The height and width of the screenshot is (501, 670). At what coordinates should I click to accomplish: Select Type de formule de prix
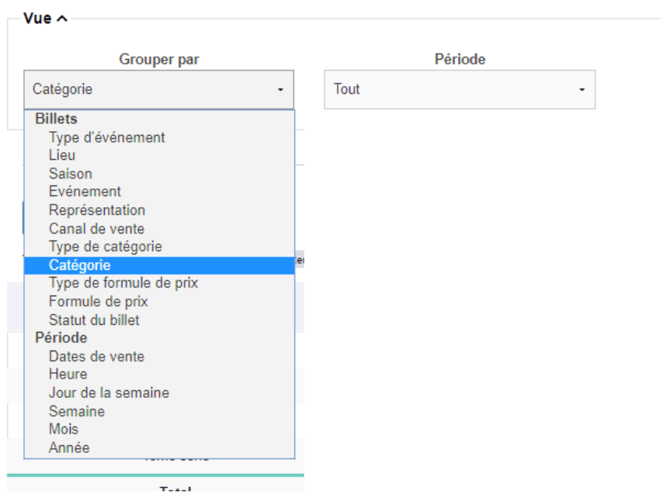tap(123, 283)
